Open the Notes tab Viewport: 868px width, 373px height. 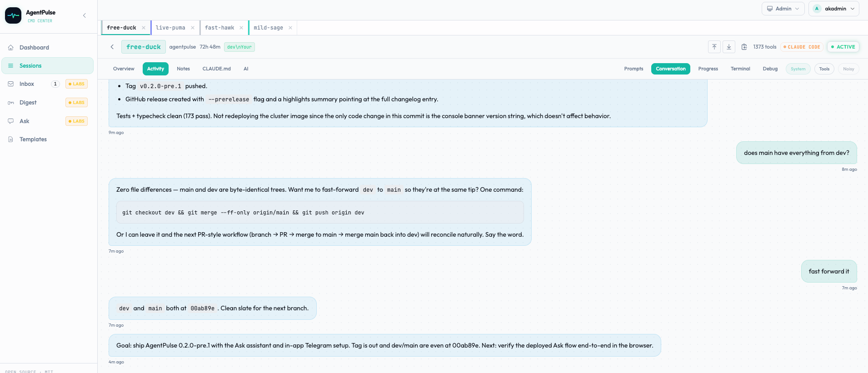click(x=183, y=69)
